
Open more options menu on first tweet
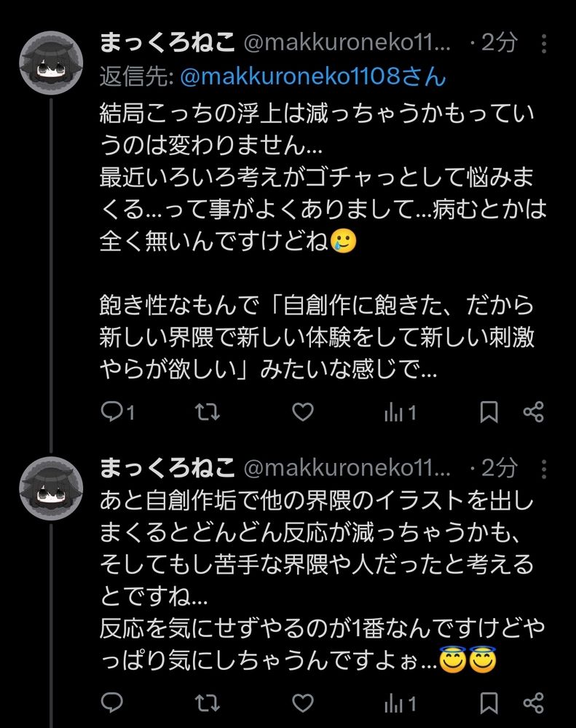tap(544, 44)
